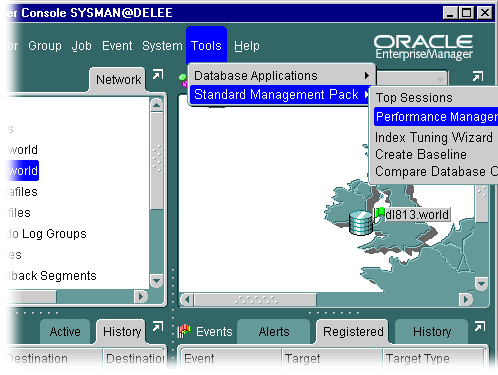Maximize the Console window
Image resolution: width=498 pixels, height=375 pixels.
click(x=466, y=13)
